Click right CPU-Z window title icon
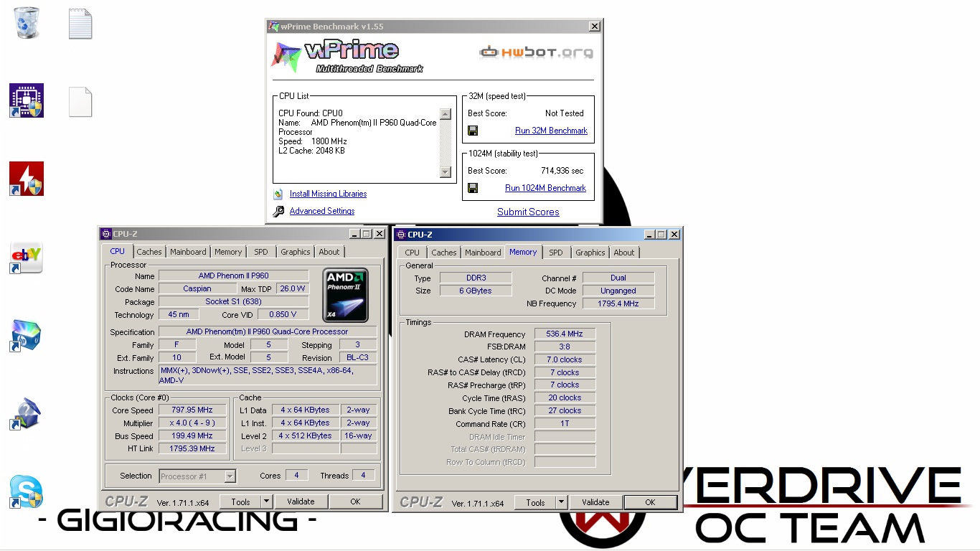Image resolution: width=980 pixels, height=551 pixels. 400,235
